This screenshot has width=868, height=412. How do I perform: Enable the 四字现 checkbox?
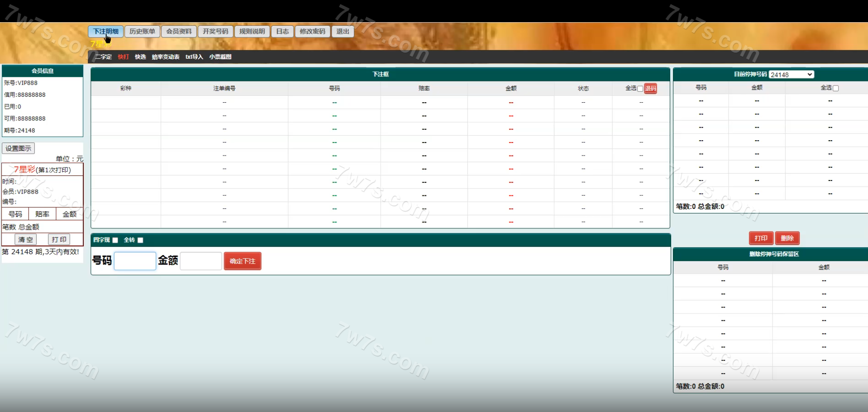point(115,240)
